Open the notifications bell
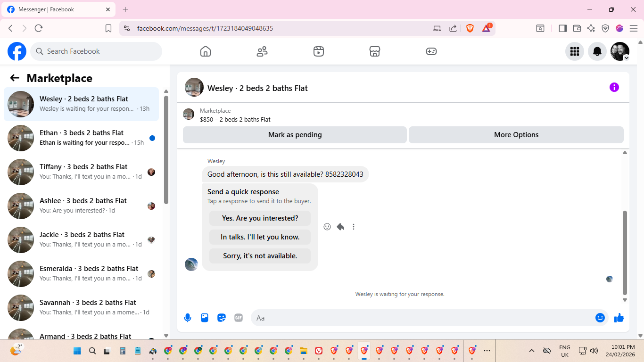The height and width of the screenshot is (362, 644). [597, 51]
